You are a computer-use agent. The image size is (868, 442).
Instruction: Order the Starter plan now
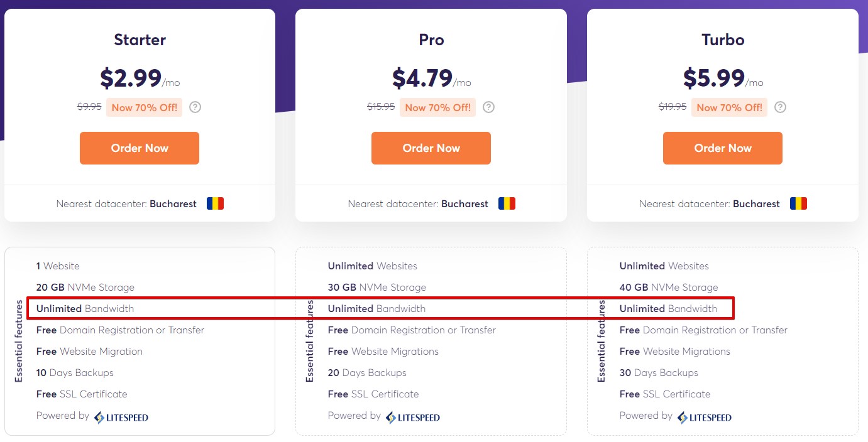tap(140, 148)
